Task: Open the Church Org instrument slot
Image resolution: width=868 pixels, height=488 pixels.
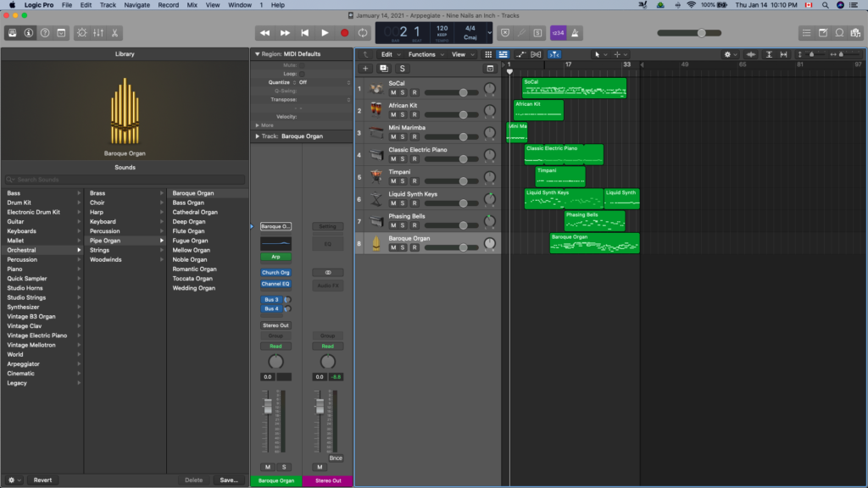Action: pyautogui.click(x=275, y=273)
